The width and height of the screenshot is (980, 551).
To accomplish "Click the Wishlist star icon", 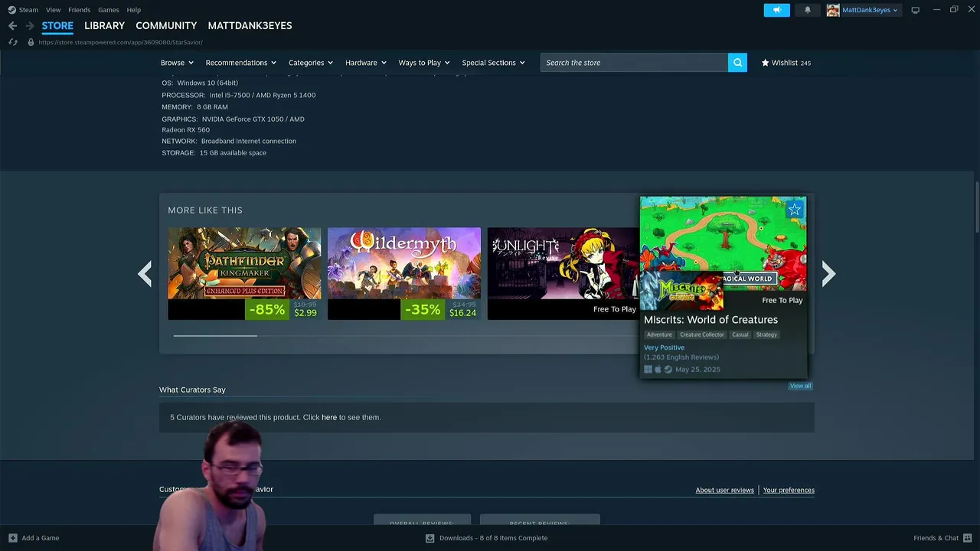I will 765,63.
